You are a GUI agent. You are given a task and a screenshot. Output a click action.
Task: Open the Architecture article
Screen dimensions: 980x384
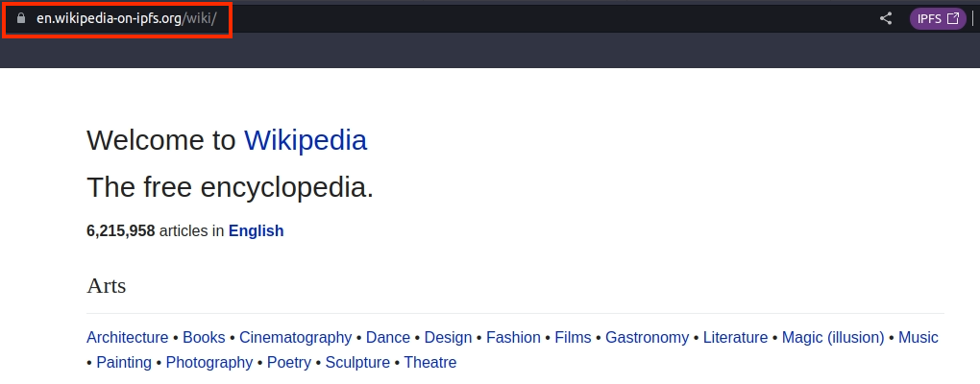(128, 338)
